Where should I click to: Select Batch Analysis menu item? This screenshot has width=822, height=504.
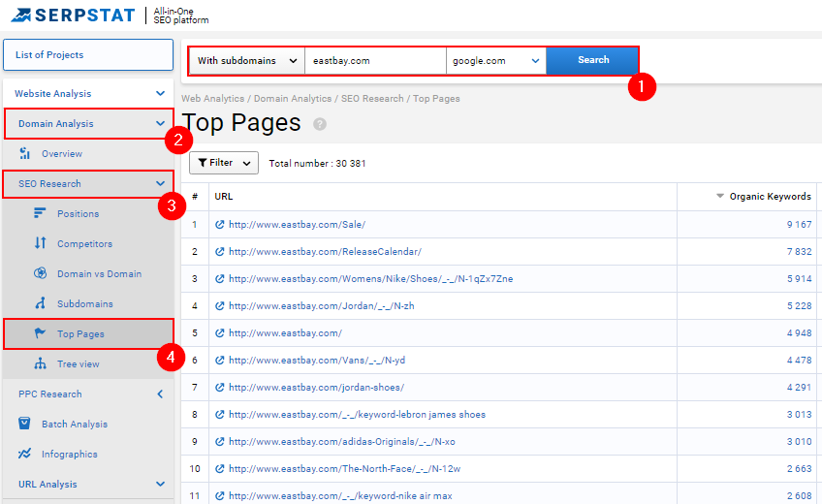(75, 424)
